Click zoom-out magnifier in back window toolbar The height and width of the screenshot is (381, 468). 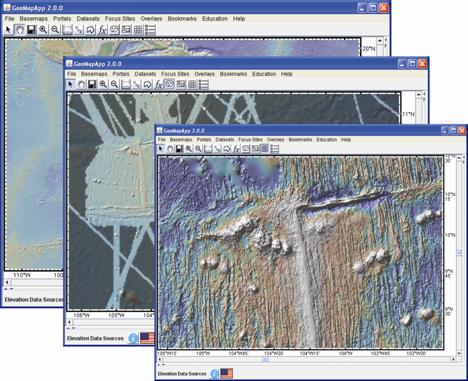click(55, 30)
